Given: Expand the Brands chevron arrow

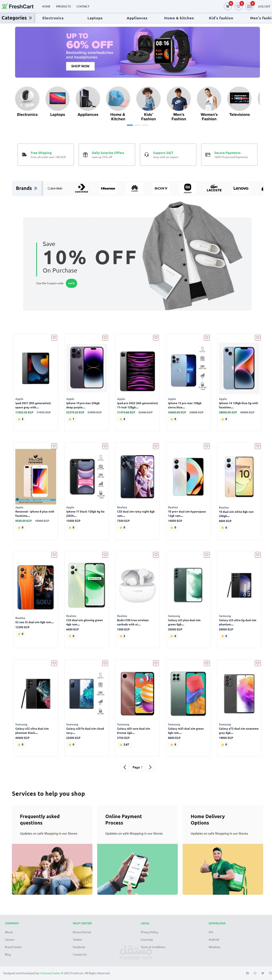Looking at the screenshot, I should [35, 188].
